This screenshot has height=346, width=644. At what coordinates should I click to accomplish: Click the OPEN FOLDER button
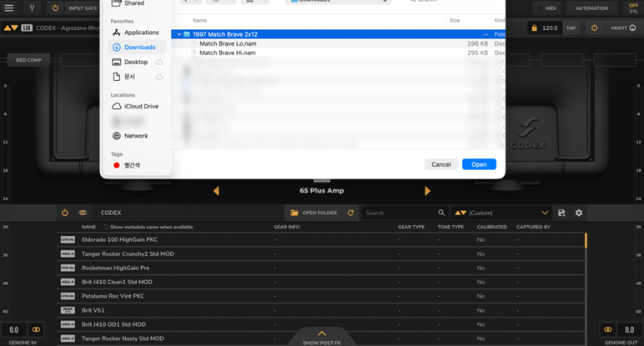(x=314, y=213)
